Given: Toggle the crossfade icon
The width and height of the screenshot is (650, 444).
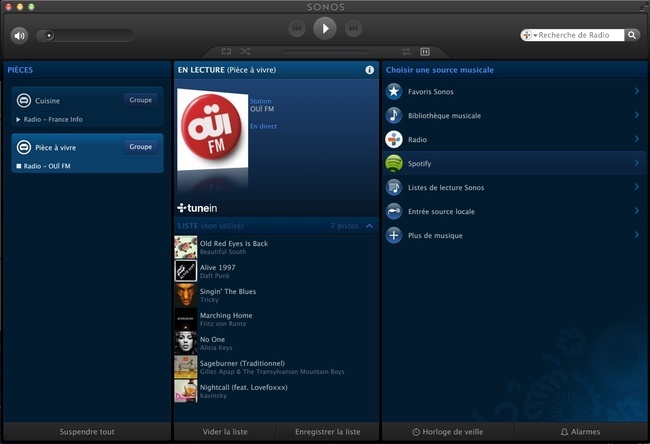Looking at the screenshot, I should coord(406,51).
